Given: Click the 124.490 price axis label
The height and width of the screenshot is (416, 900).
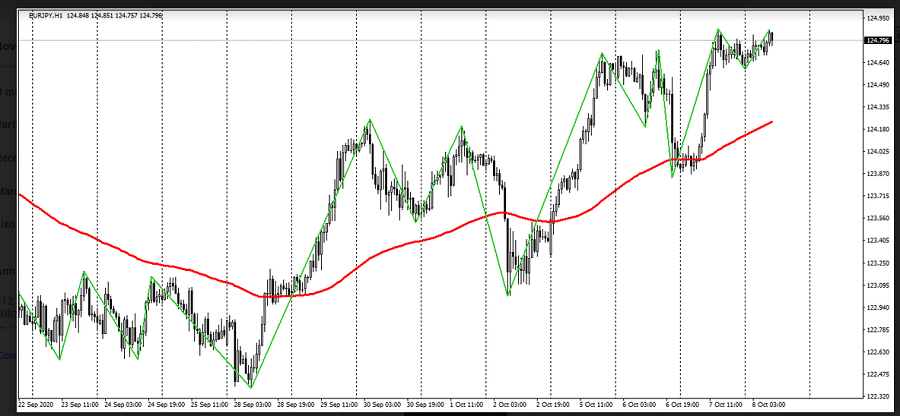Looking at the screenshot, I should (x=879, y=85).
